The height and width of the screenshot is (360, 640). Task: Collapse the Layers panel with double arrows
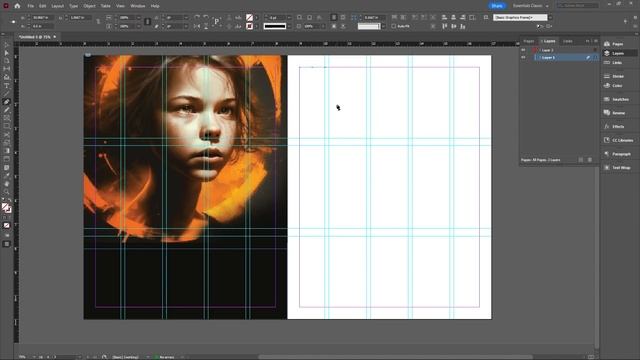pyautogui.click(x=588, y=41)
